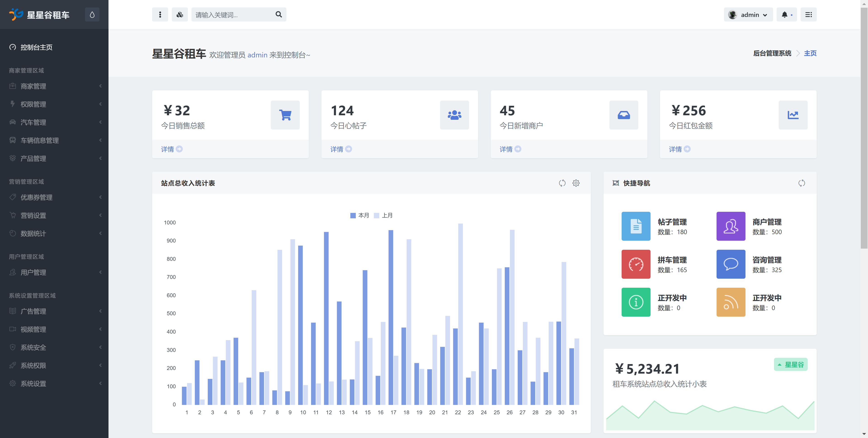Click the users group icon on posts card
The width and height of the screenshot is (868, 438).
click(454, 115)
